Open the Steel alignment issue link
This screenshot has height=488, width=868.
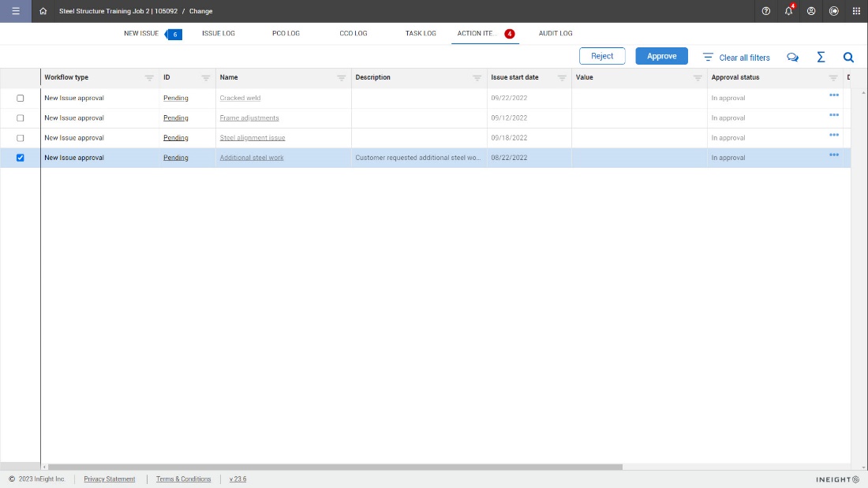[x=253, y=138]
